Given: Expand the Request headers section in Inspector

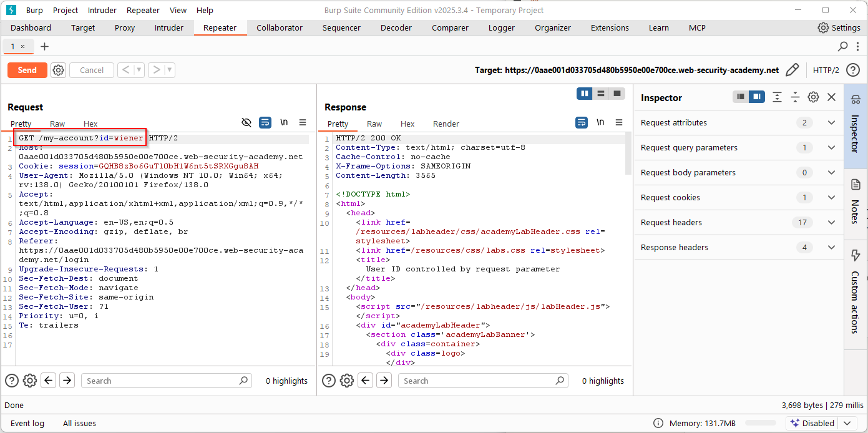Looking at the screenshot, I should [831, 222].
